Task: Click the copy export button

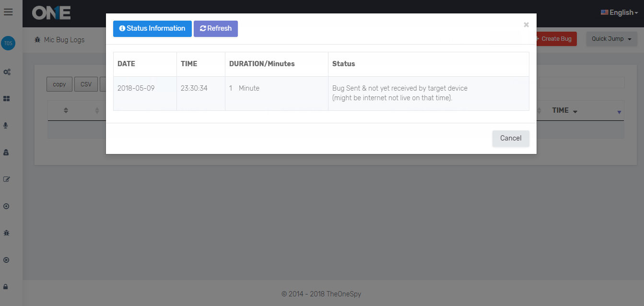Action: (x=59, y=84)
